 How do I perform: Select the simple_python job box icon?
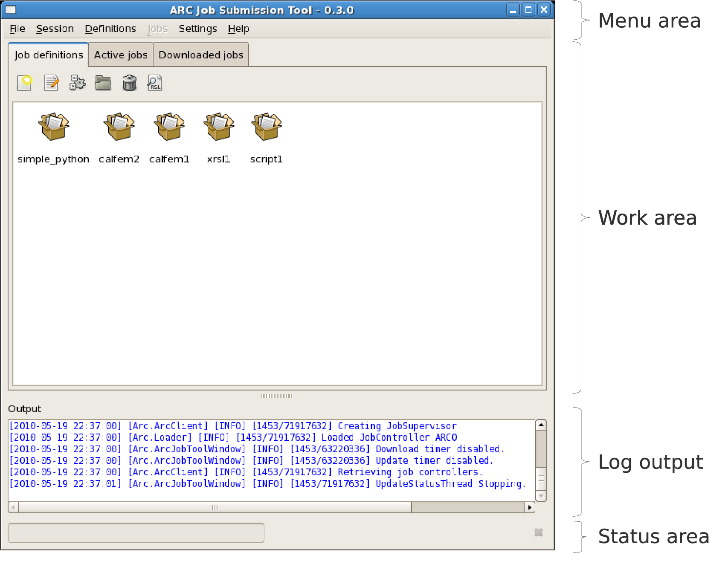[53, 127]
